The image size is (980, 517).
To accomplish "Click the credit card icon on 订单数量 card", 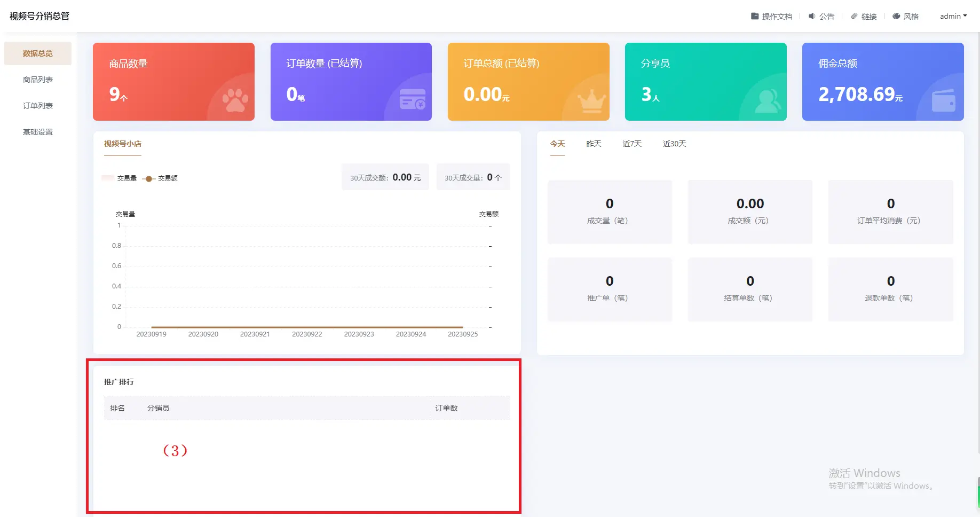I will tap(412, 99).
